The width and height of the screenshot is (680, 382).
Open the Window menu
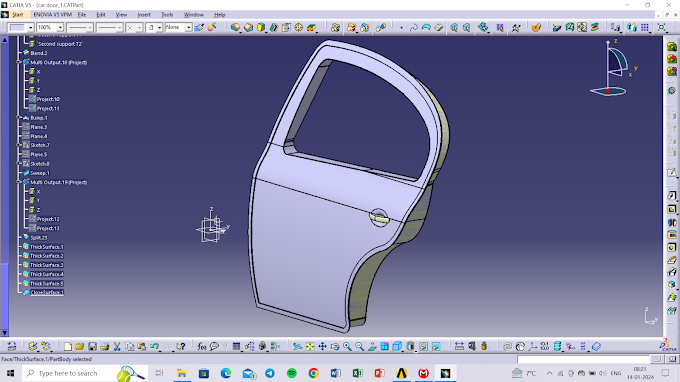pyautogui.click(x=193, y=15)
